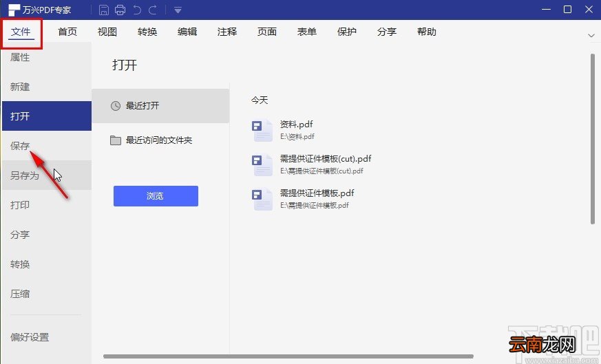Viewport: 601px width, 364px height.
Task: Choose 转换 in the file sidebar
Action: (47, 264)
